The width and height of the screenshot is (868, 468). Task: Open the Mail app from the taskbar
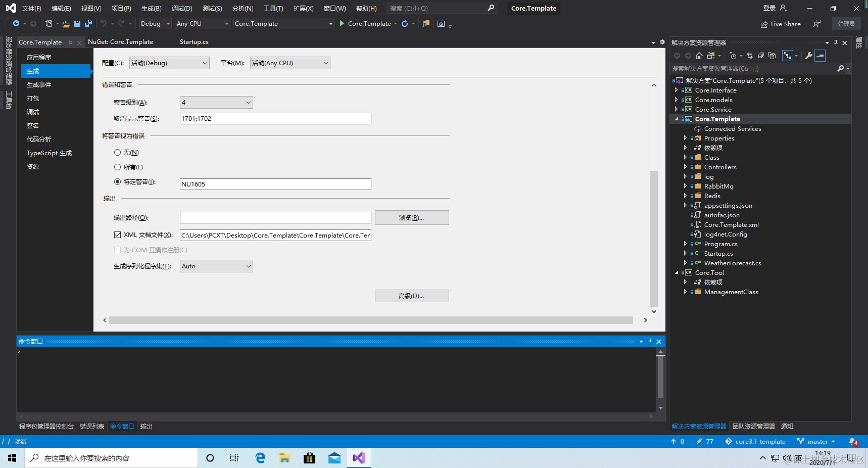pos(334,458)
